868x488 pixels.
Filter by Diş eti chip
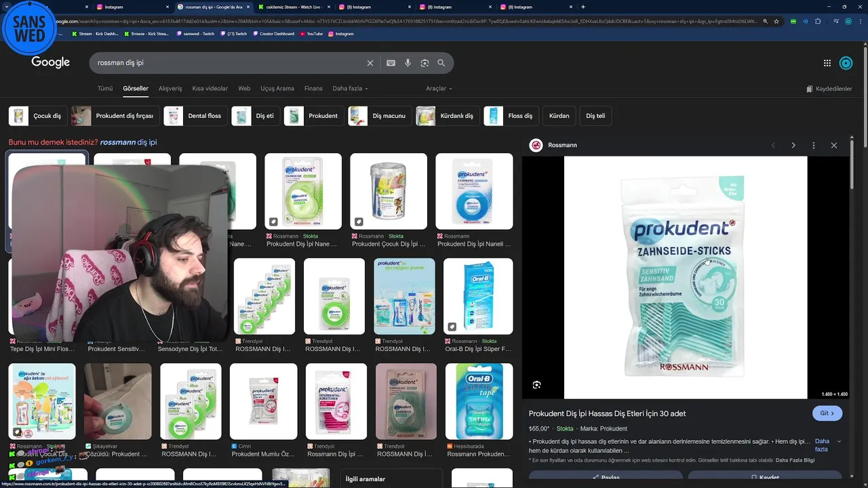click(x=256, y=116)
